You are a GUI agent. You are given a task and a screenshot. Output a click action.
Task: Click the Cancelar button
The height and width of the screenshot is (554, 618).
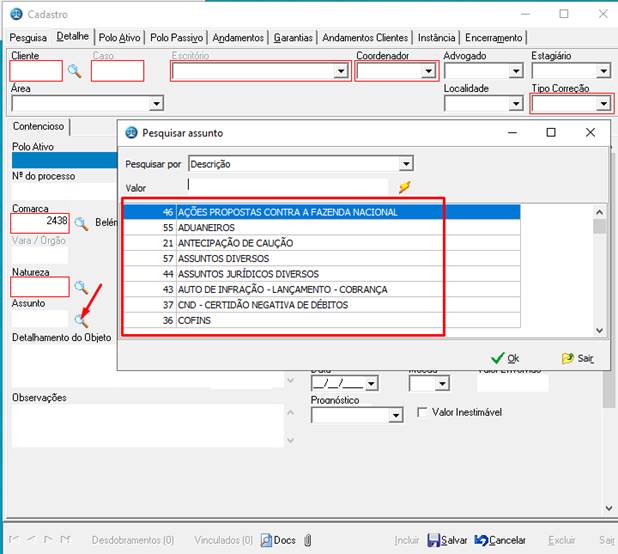pos(500,540)
